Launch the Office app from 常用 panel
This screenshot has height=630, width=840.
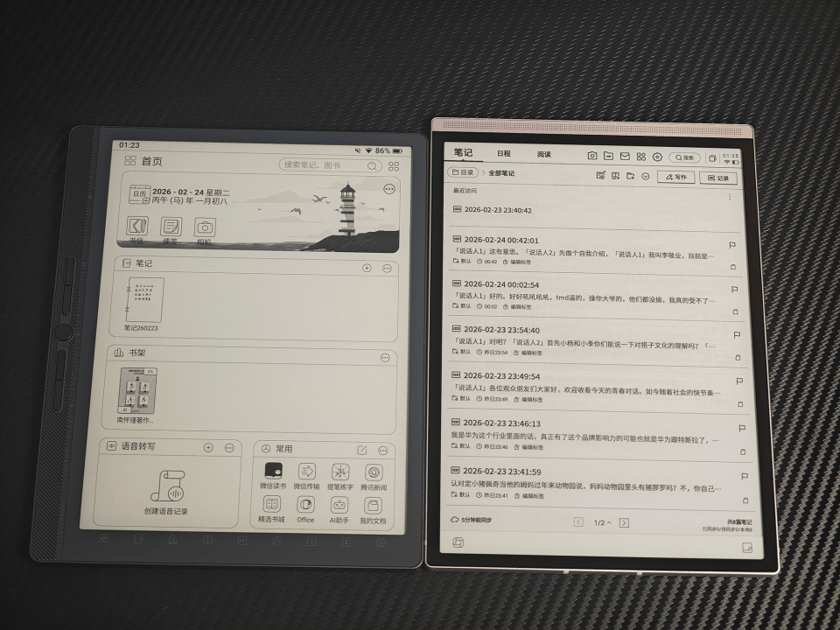point(304,505)
